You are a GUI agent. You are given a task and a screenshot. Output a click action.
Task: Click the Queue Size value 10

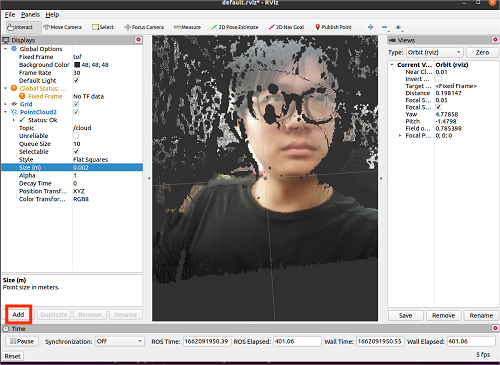click(x=77, y=144)
